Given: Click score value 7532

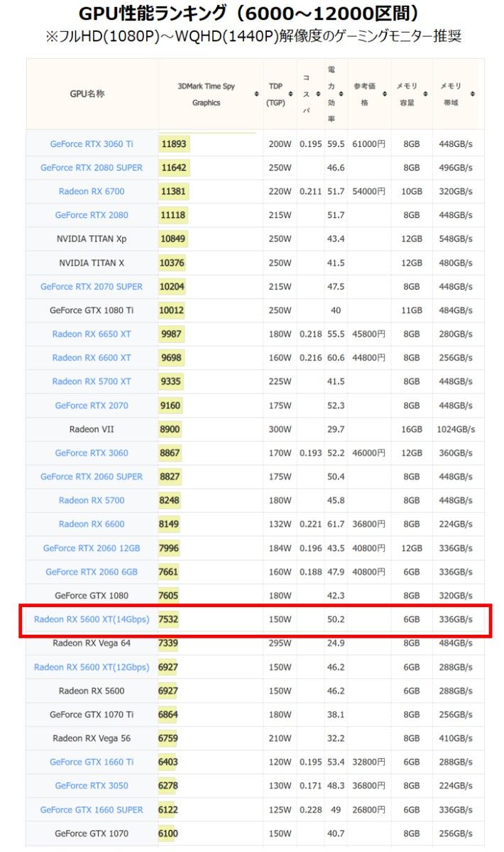Looking at the screenshot, I should [169, 620].
